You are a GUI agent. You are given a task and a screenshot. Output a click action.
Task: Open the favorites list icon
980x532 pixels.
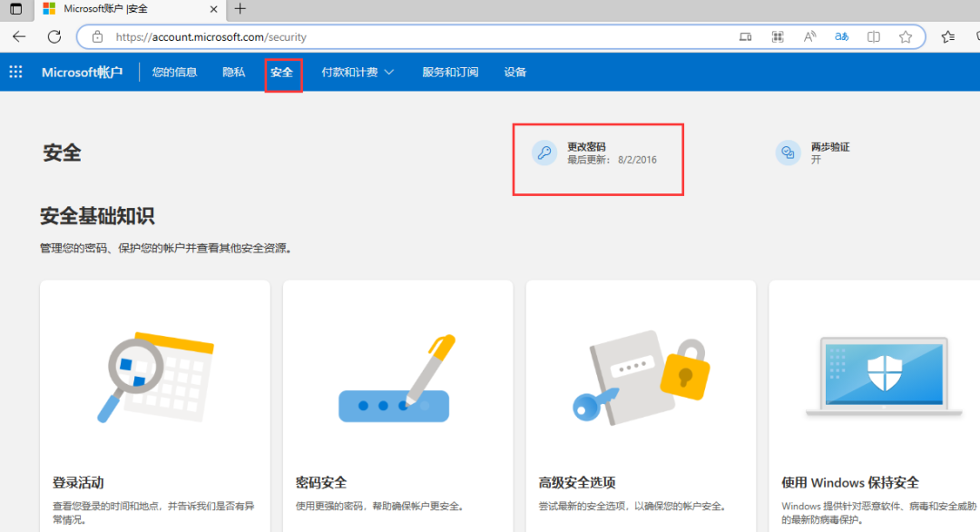point(948,37)
